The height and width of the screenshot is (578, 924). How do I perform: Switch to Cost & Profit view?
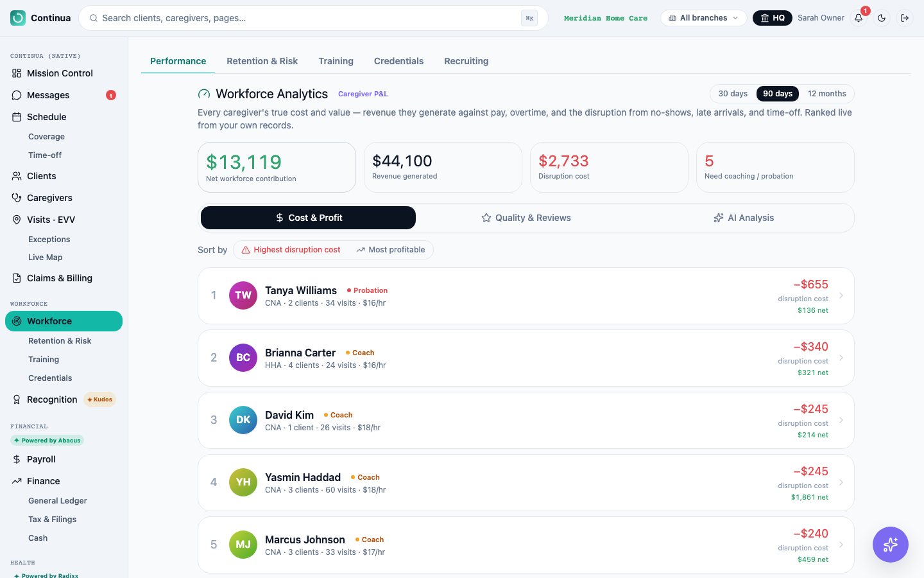pyautogui.click(x=308, y=218)
